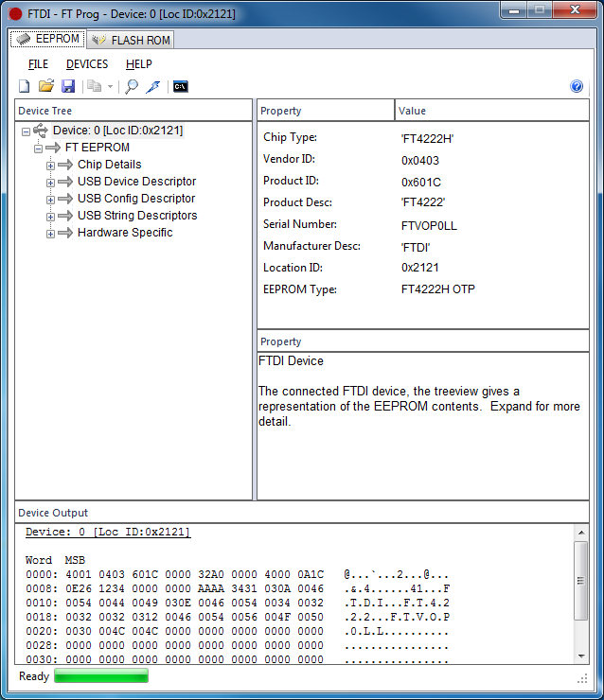604x700 pixels.
Task: Click the Chip Type value 'FT4222H'
Action: tap(427, 139)
